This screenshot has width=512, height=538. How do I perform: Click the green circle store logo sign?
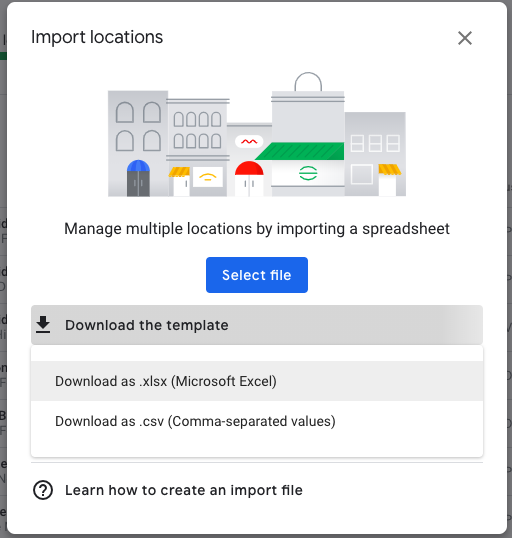[308, 173]
